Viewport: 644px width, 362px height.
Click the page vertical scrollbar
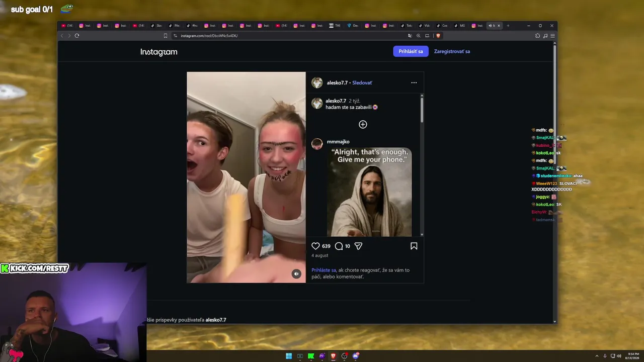pyautogui.click(x=555, y=105)
